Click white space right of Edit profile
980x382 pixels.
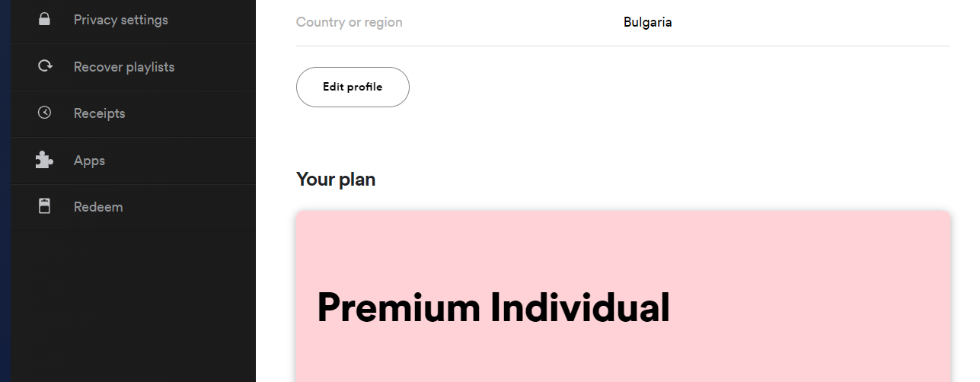(647, 88)
